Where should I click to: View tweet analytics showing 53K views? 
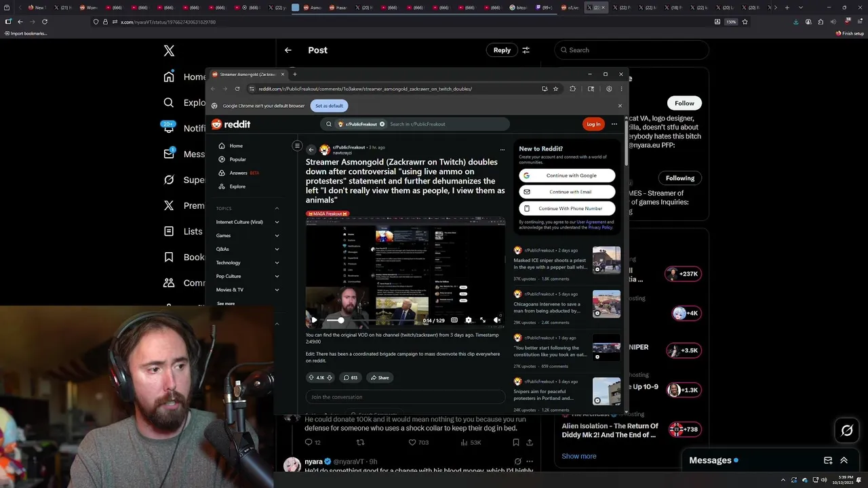[x=471, y=443]
